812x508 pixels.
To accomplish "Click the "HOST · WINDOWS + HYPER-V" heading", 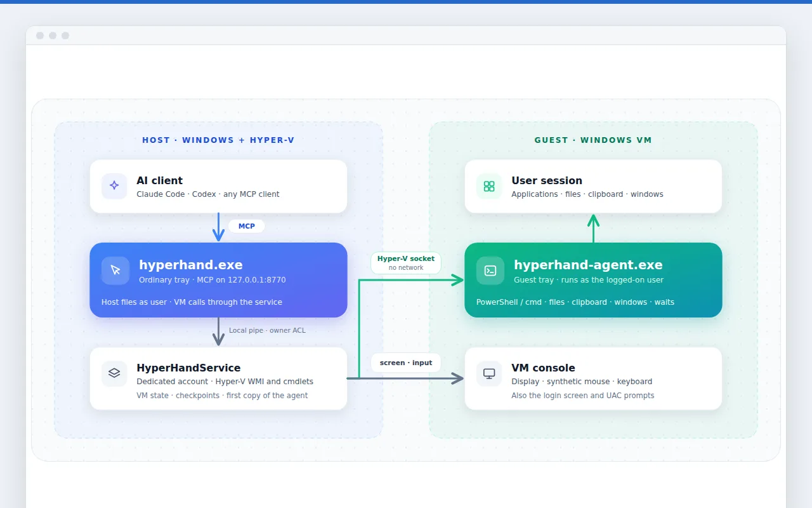I will point(218,140).
